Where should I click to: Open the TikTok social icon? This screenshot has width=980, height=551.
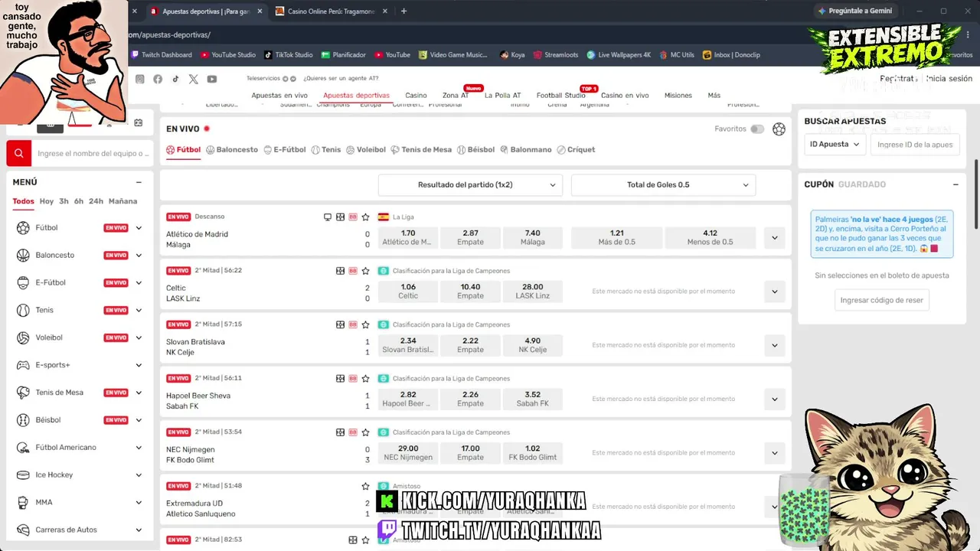point(175,79)
